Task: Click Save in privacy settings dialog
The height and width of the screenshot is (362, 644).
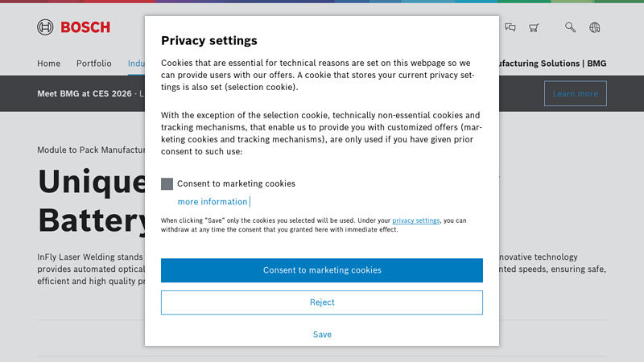Action: pos(322,335)
